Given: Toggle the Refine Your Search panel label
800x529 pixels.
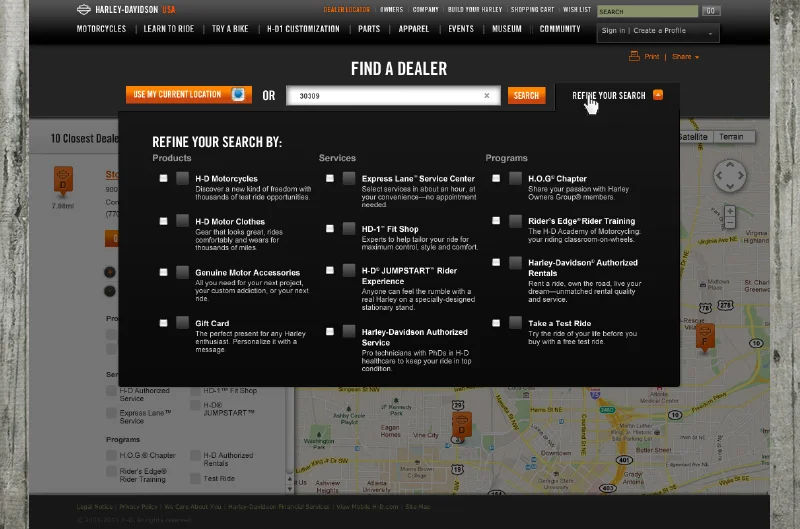Looking at the screenshot, I should pos(609,95).
